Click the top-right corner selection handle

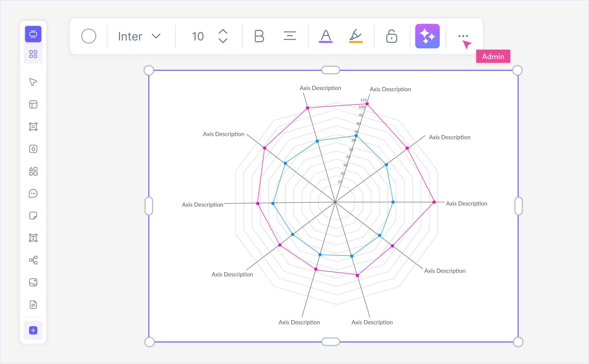[517, 70]
